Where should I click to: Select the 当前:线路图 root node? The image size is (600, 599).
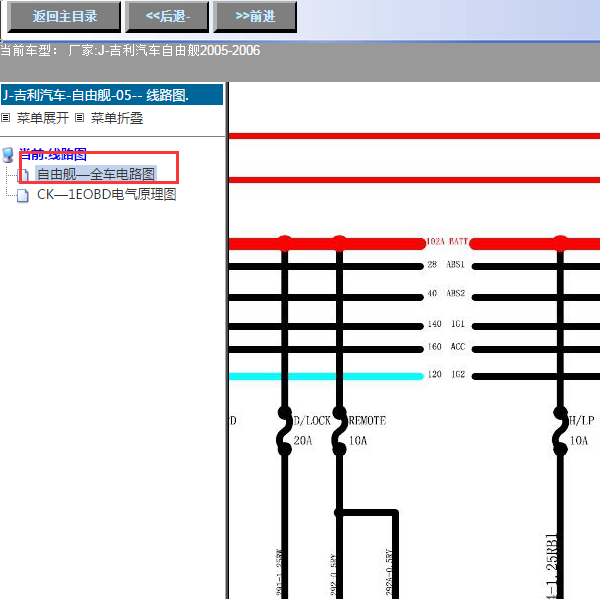pyautogui.click(x=53, y=154)
